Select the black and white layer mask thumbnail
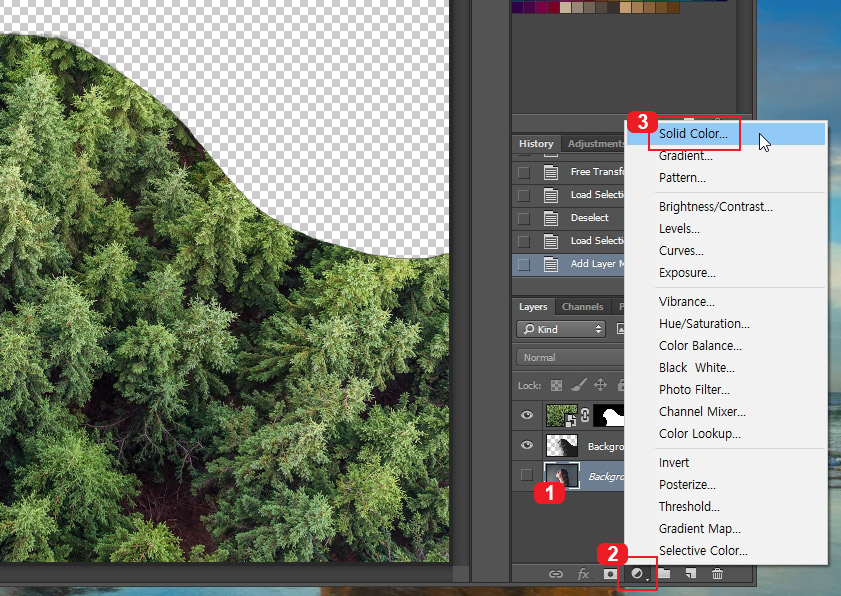 [x=609, y=415]
